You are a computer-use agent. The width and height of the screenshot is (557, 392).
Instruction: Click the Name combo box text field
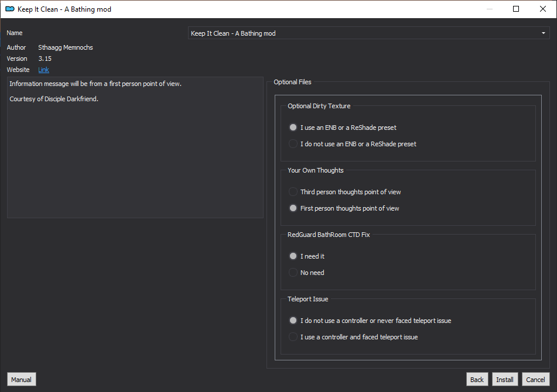click(369, 33)
